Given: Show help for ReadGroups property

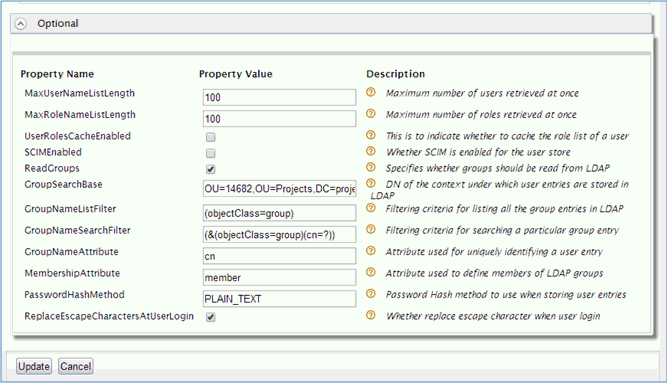Looking at the screenshot, I should (371, 167).
